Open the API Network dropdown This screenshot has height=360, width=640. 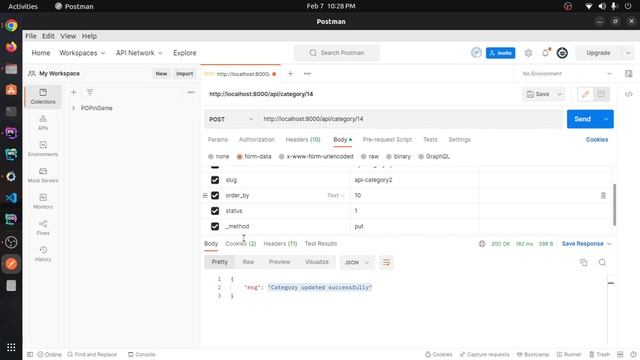139,53
